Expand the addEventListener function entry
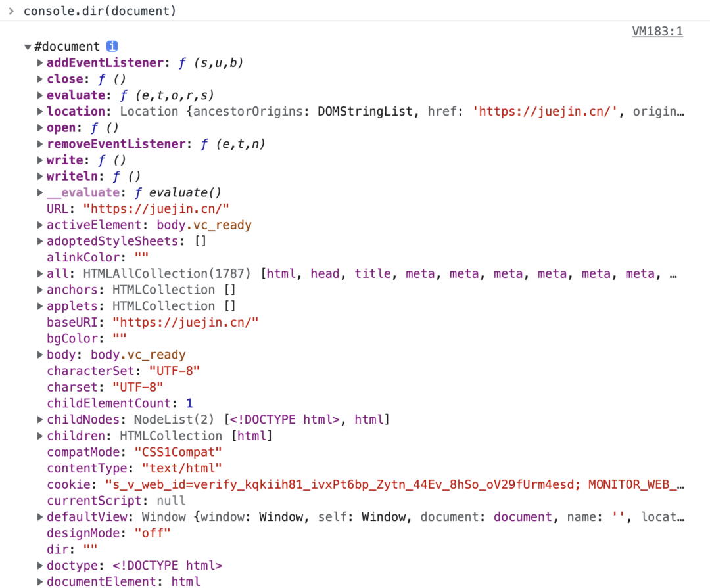Image resolution: width=710 pixels, height=588 pixels. tap(40, 63)
